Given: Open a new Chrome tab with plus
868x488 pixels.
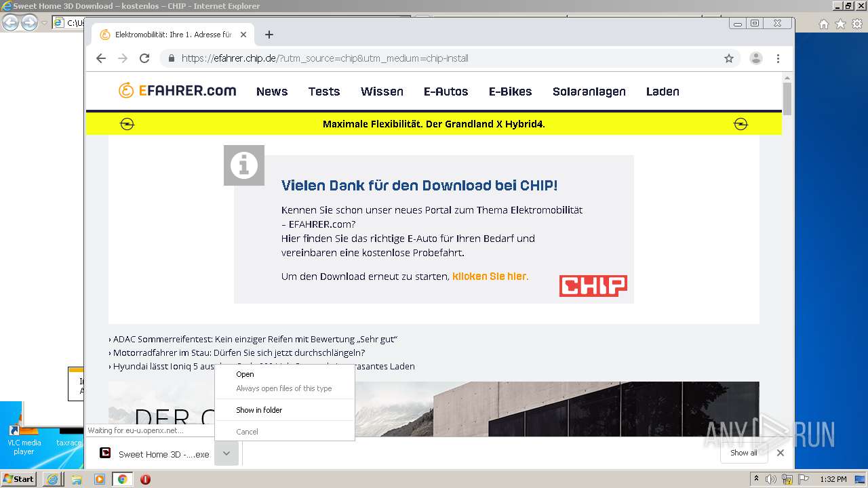Looking at the screenshot, I should [269, 35].
